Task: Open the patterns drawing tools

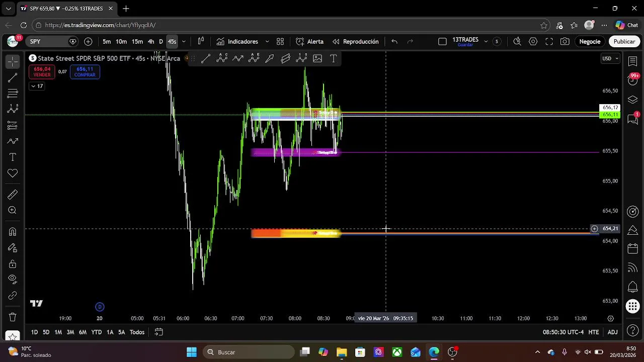Action: (x=13, y=109)
